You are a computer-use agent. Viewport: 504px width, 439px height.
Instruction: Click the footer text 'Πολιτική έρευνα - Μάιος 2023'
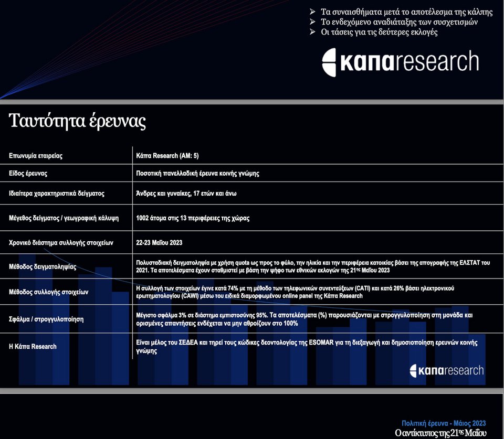[444, 423]
